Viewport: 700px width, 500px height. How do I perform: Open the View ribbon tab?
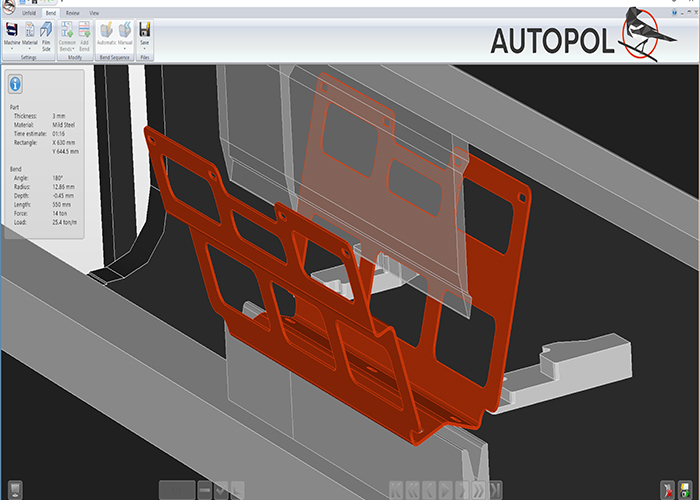click(x=94, y=13)
